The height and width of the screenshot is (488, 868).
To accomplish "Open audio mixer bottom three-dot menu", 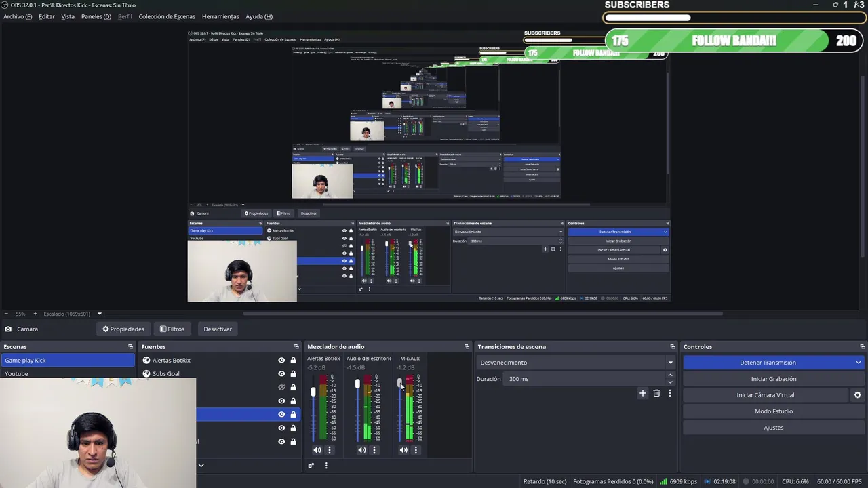I will coord(325,466).
